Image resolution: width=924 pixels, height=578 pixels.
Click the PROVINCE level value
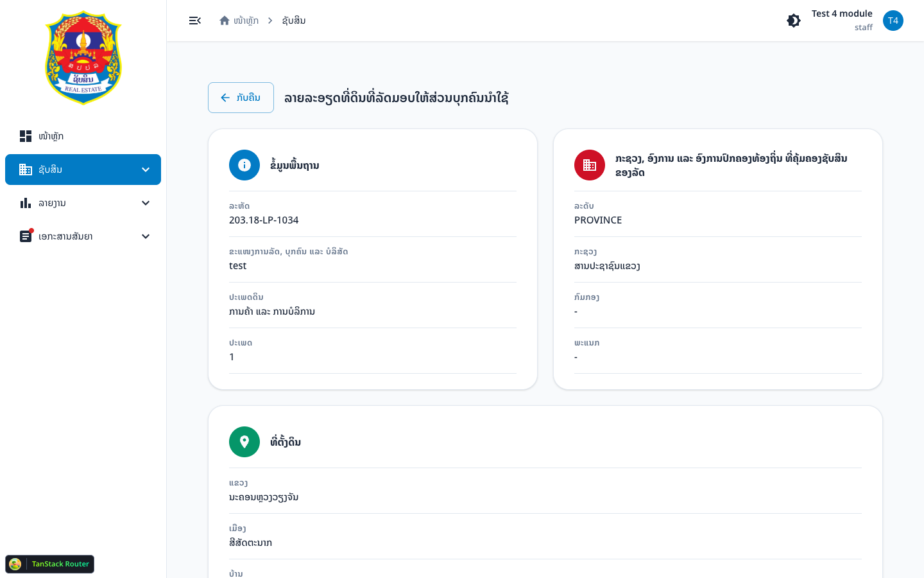(x=598, y=220)
